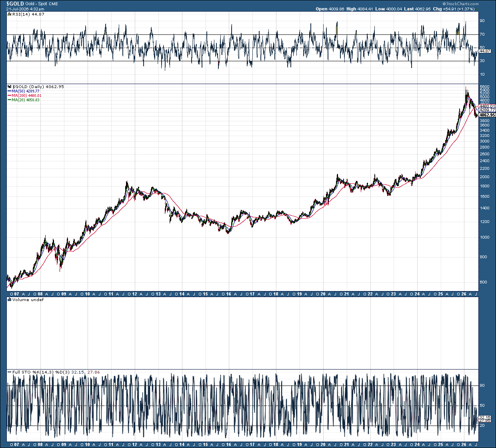
Task: Click the 'Volume undef' panel label
Action: point(28,299)
